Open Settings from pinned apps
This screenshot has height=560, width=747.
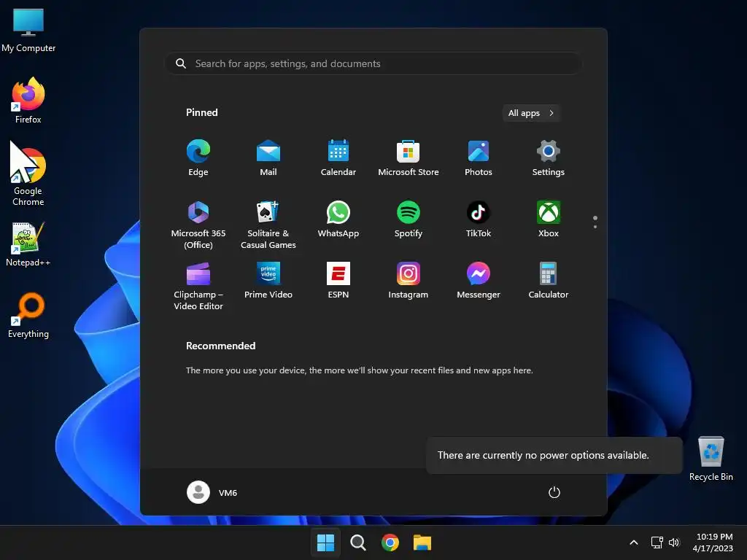coord(549,158)
